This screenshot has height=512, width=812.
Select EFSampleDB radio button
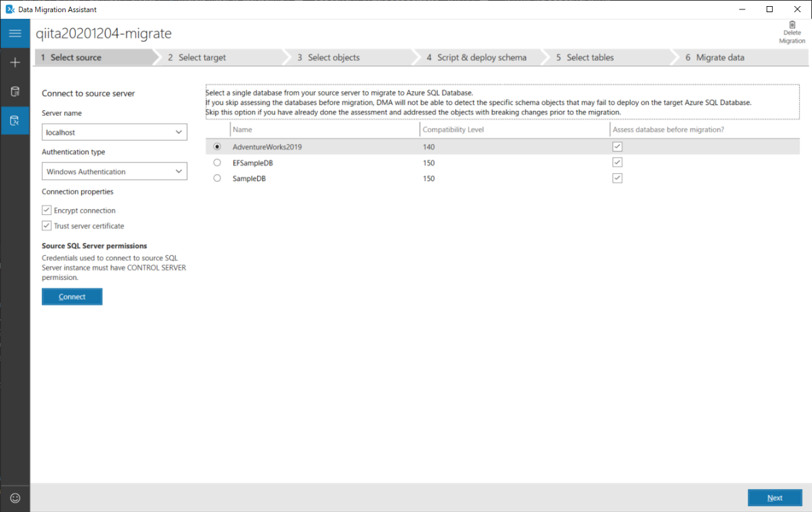pyautogui.click(x=217, y=162)
